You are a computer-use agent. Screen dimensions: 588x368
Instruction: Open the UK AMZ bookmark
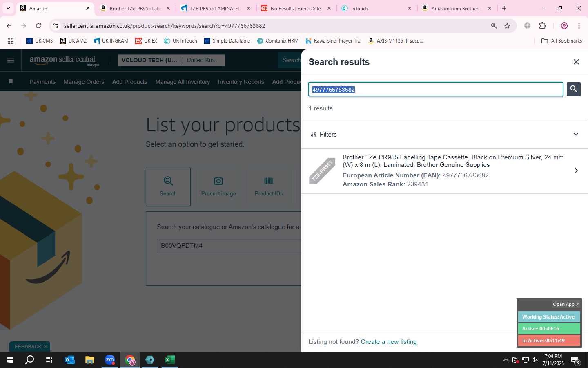pyautogui.click(x=73, y=41)
